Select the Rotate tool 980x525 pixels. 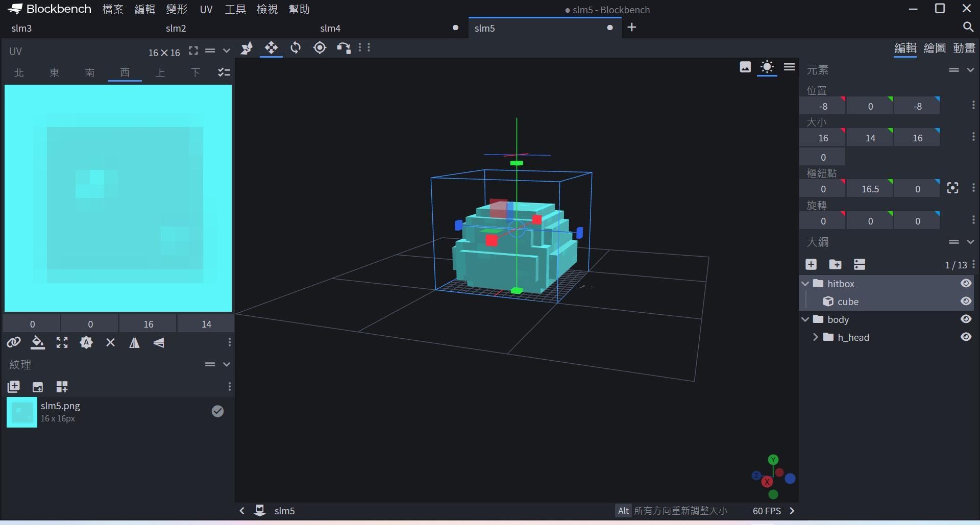[x=296, y=48]
